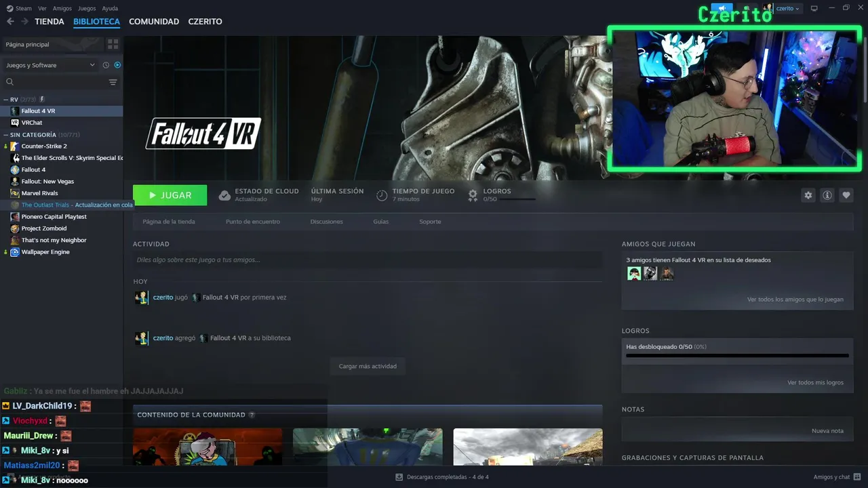Open Página de la tienda link
Image resolution: width=868 pixels, height=488 pixels.
169,222
